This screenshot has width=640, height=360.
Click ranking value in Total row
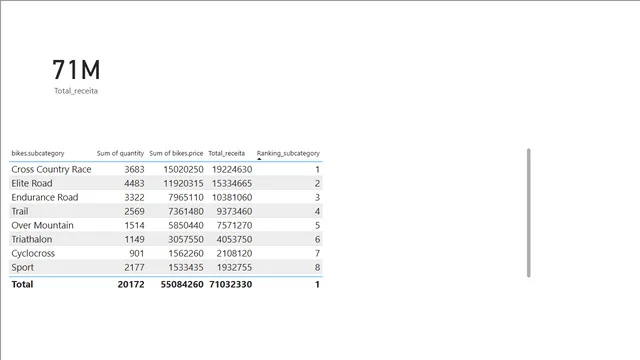317,284
